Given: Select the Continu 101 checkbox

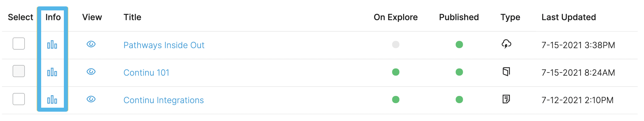Looking at the screenshot, I should coord(19,71).
